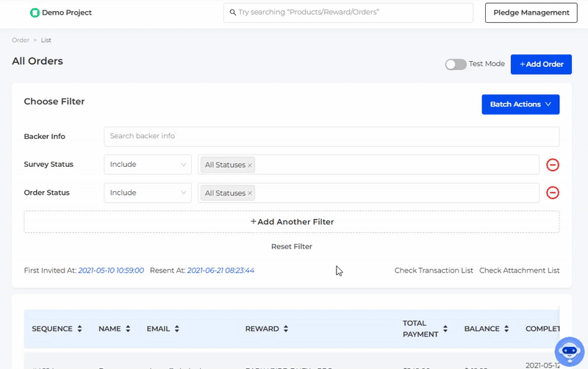Sort table by Name column arrows
588x369 pixels.
[x=128, y=329]
